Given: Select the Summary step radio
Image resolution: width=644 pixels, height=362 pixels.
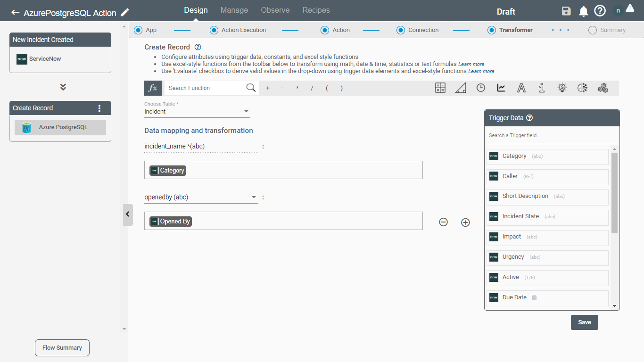Looking at the screenshot, I should click(592, 30).
